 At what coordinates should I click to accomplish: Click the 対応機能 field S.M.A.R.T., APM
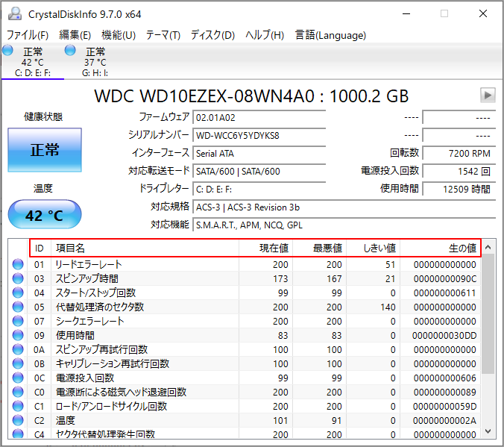pos(344,225)
